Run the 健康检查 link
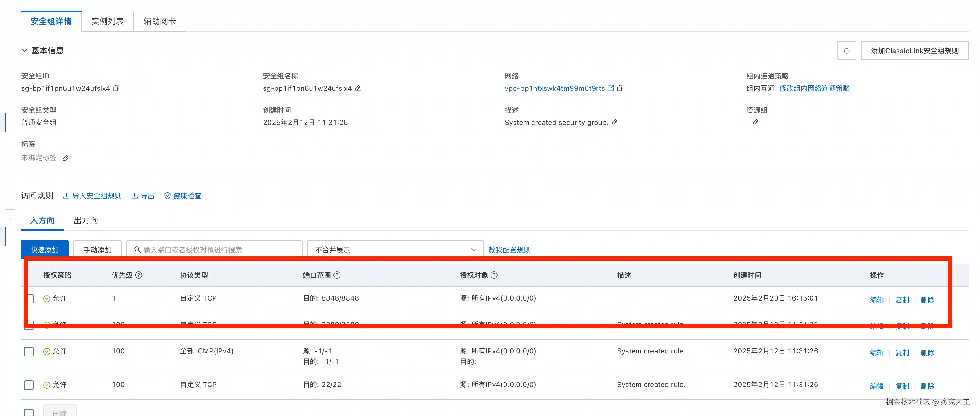 pyautogui.click(x=183, y=196)
